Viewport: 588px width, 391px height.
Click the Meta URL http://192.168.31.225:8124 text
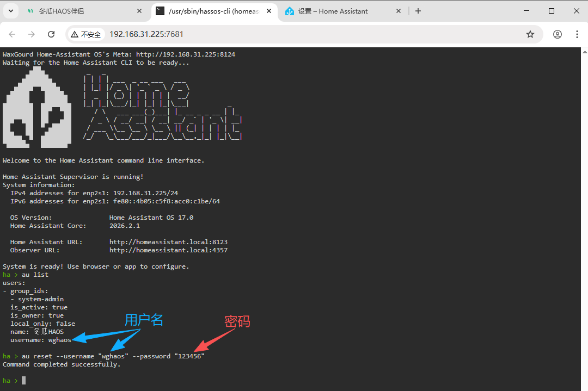(186, 54)
